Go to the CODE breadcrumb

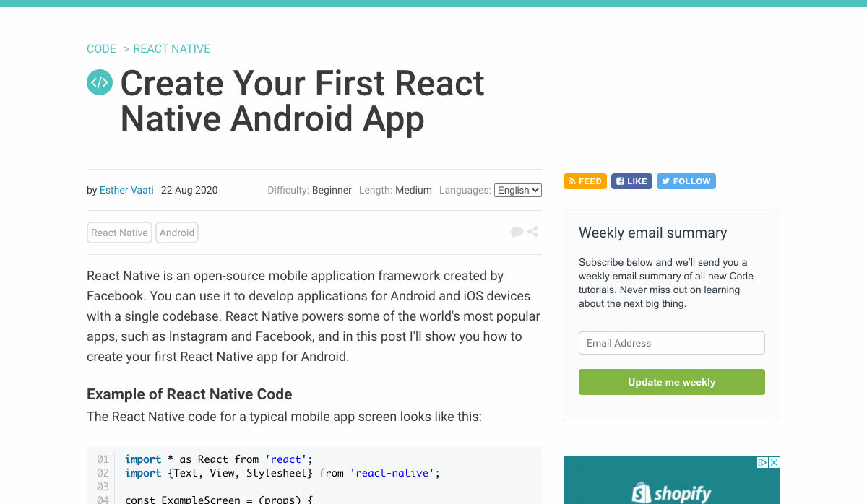tap(101, 49)
